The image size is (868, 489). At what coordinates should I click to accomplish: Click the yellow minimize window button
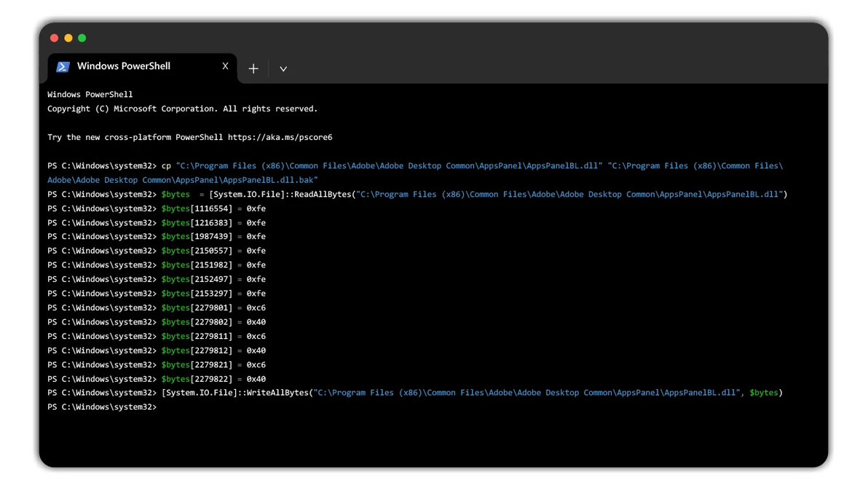click(68, 38)
